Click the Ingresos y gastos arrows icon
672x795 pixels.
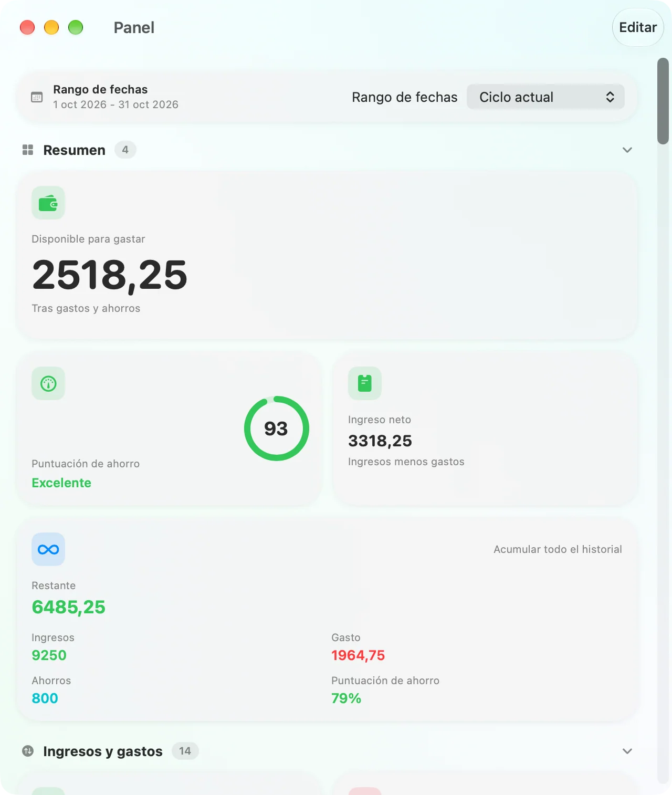point(28,751)
